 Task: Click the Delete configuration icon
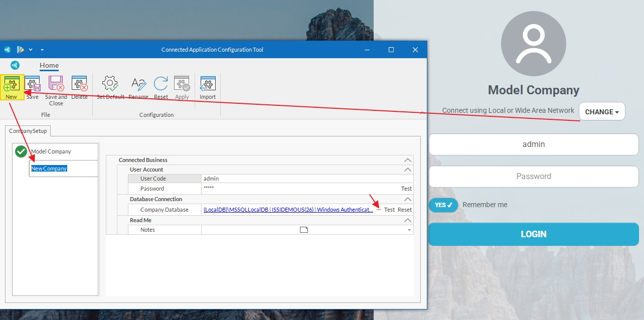(79, 84)
